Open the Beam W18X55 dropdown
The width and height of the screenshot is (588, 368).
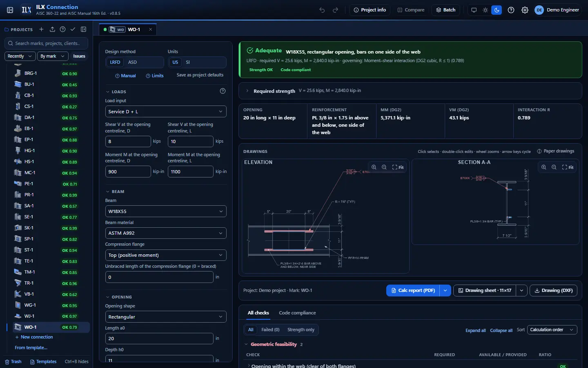166,211
